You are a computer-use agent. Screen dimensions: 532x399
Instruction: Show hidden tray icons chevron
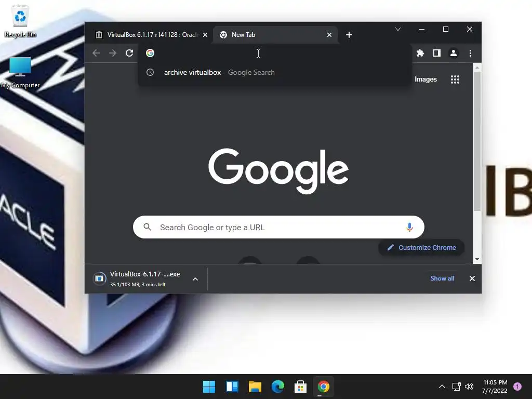442,387
